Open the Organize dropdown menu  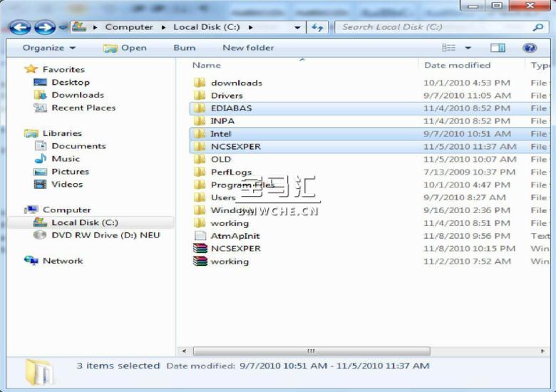click(48, 48)
